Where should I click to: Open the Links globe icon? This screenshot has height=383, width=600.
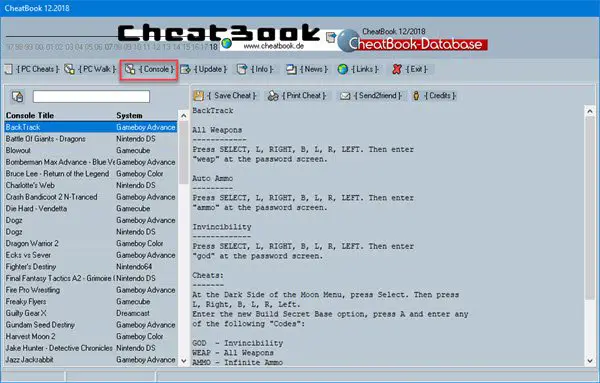tap(342, 69)
